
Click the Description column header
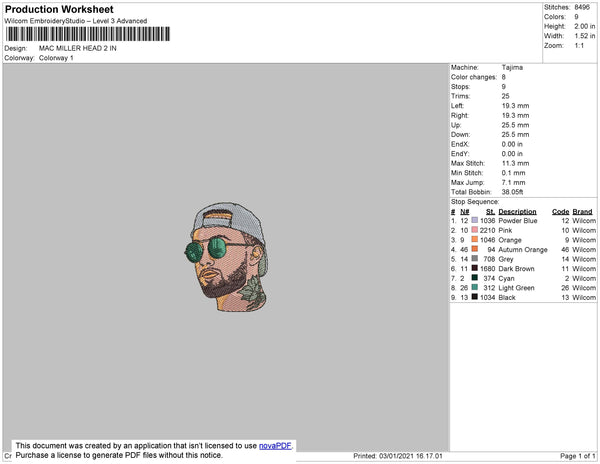(x=517, y=212)
